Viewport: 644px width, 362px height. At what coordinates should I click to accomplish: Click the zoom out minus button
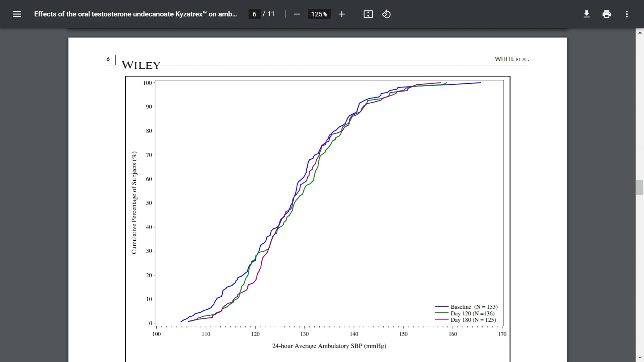tap(297, 14)
